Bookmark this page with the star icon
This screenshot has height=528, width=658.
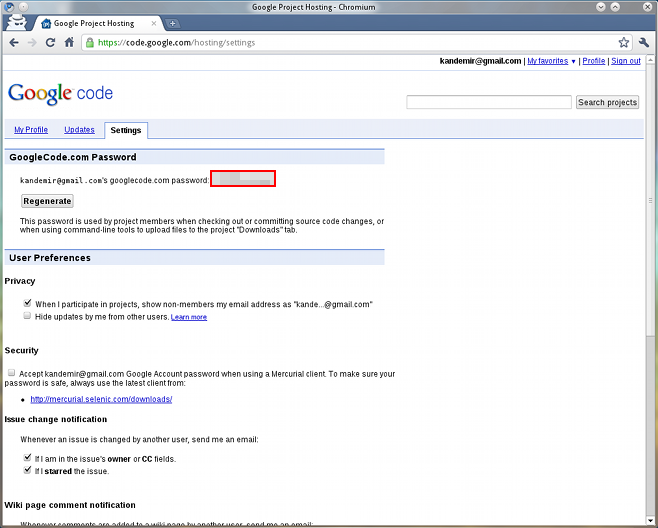pyautogui.click(x=624, y=42)
